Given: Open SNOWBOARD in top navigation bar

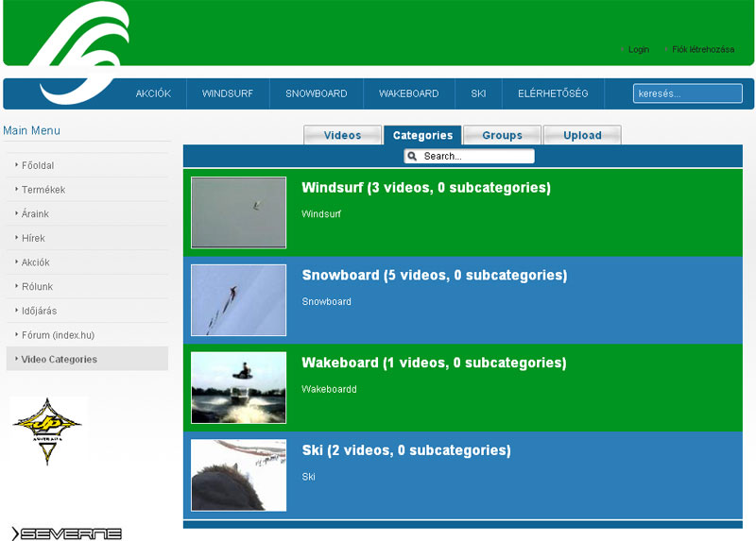Looking at the screenshot, I should coord(317,94).
